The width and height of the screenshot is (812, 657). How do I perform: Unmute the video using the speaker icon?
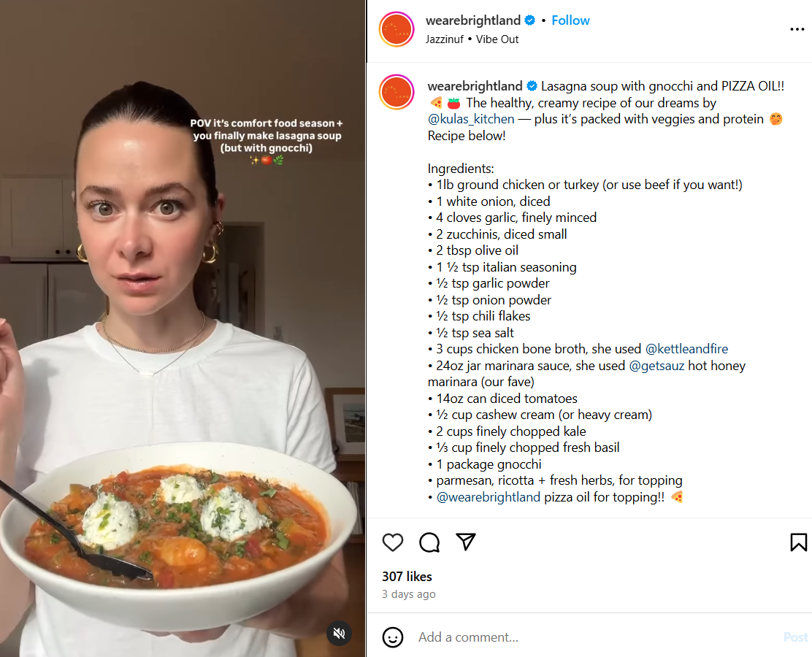click(x=339, y=634)
